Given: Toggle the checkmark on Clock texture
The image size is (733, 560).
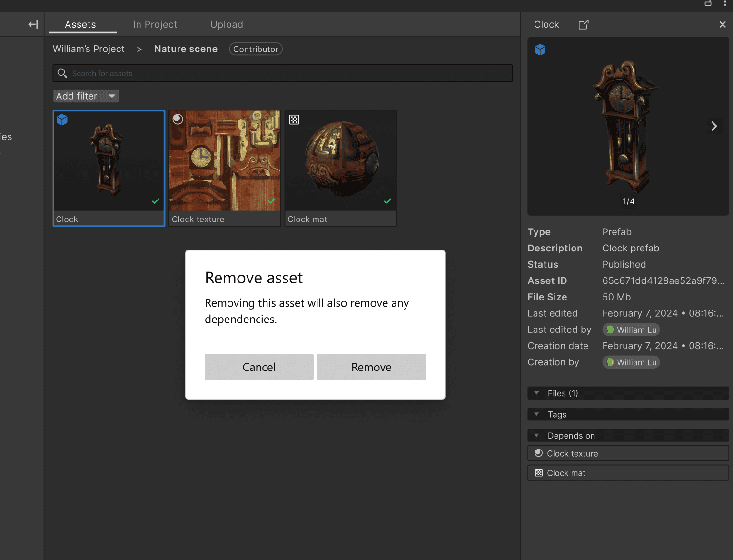Looking at the screenshot, I should click(x=271, y=201).
